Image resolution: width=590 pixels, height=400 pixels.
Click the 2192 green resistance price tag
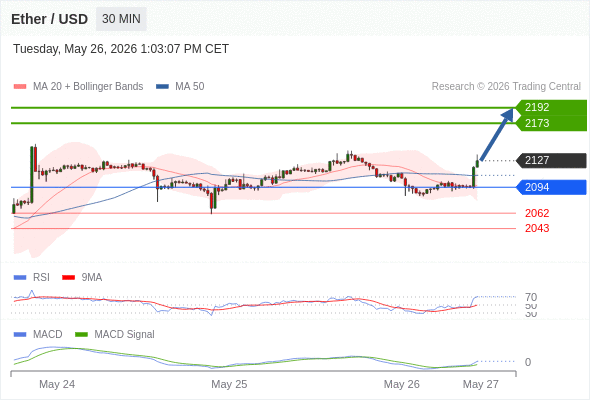pyautogui.click(x=551, y=107)
